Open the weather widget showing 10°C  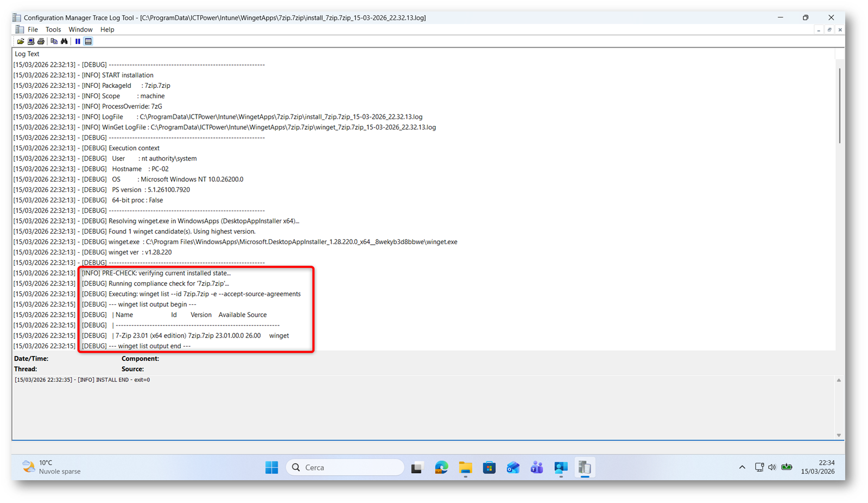[x=52, y=467]
